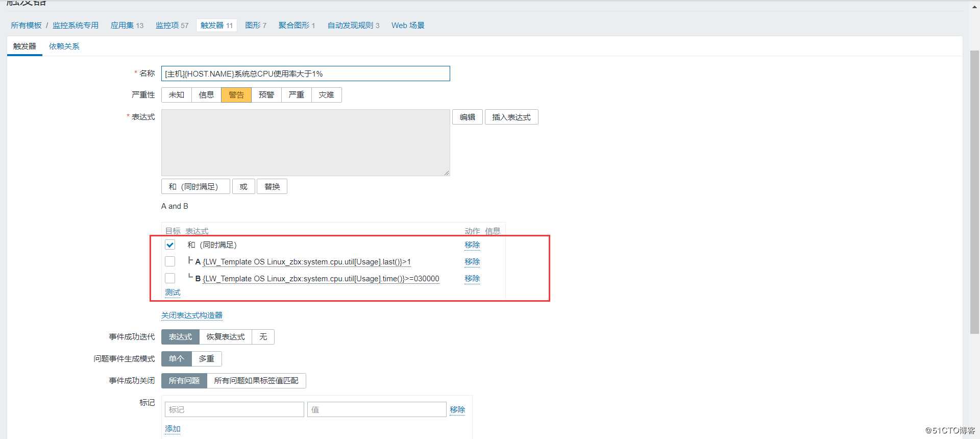Remove the tag row via 移除
The image size is (980, 439).
(457, 410)
